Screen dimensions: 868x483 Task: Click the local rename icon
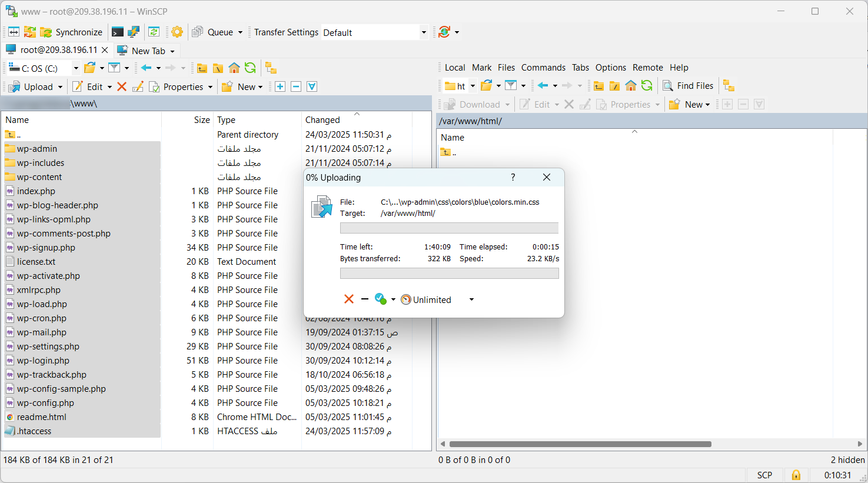pyautogui.click(x=138, y=86)
